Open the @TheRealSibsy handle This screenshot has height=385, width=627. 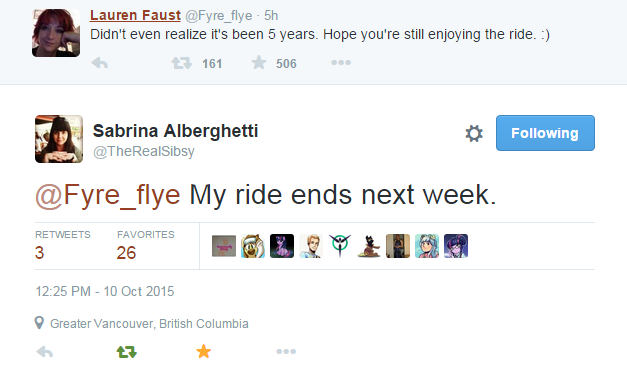pos(144,152)
